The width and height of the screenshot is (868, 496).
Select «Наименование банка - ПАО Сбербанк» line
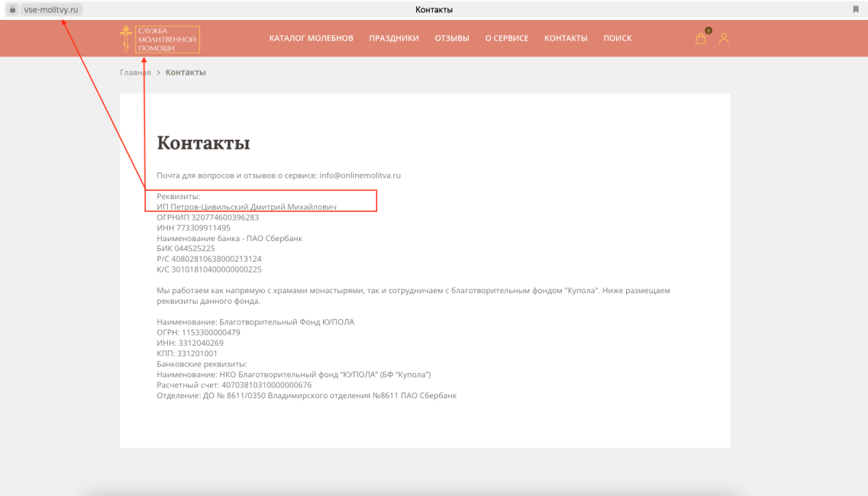coord(229,239)
